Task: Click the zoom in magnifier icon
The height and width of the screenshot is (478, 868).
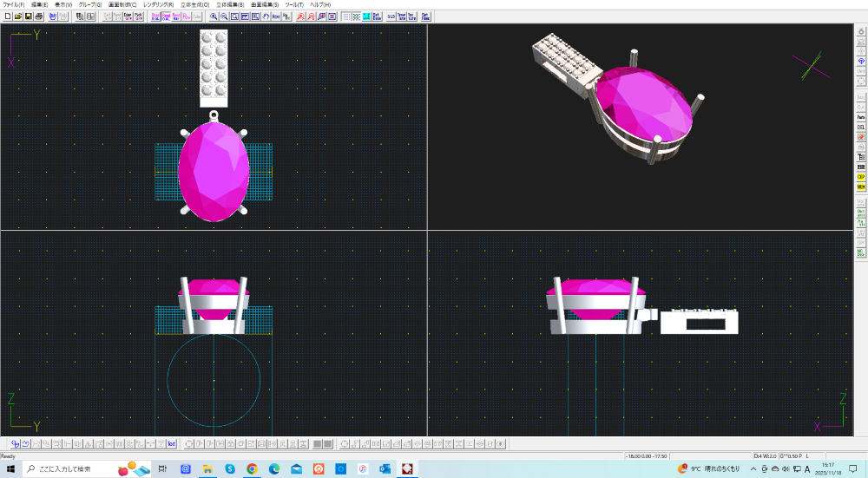Action: click(x=214, y=16)
